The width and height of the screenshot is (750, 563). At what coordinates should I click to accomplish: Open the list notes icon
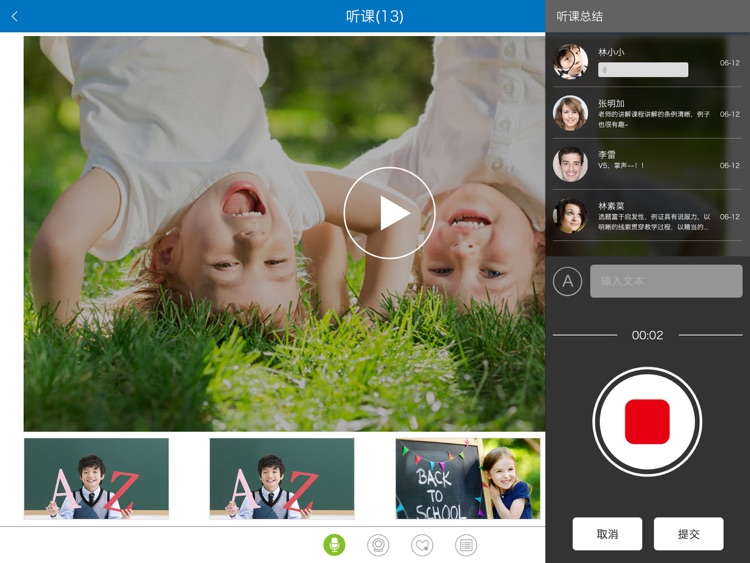tap(466, 545)
